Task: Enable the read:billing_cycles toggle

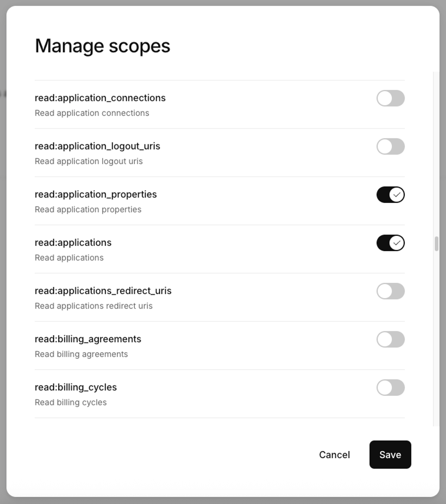Action: [390, 388]
